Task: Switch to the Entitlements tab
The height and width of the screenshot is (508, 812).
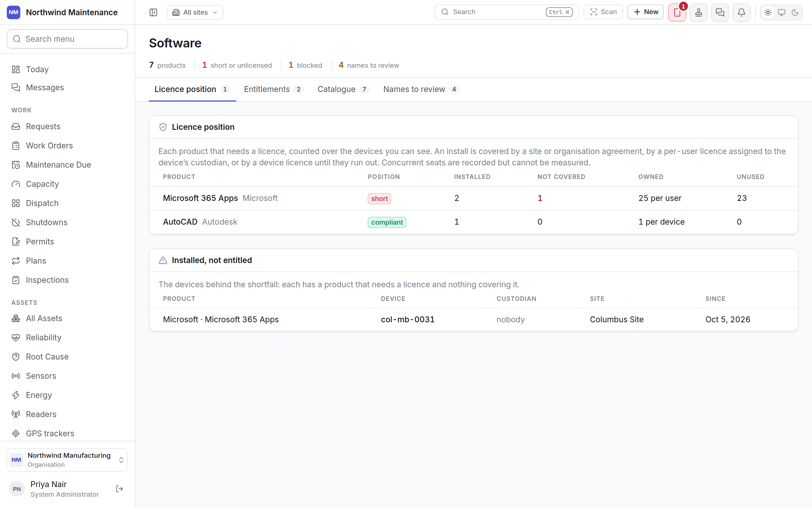Action: tap(274, 89)
